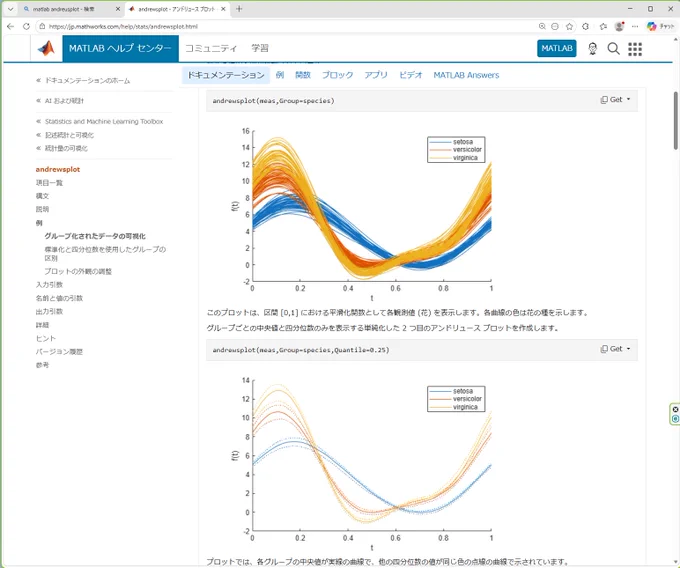Select 例 tab
Viewport: 680px width, 568px height.
click(x=280, y=75)
